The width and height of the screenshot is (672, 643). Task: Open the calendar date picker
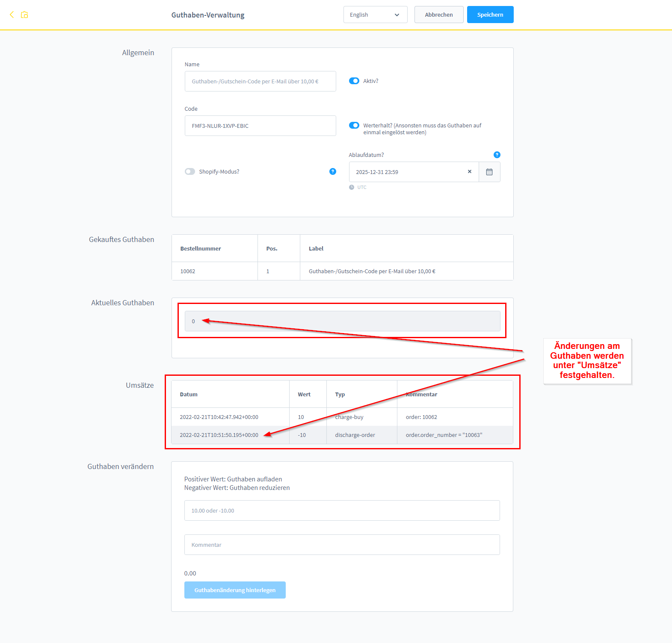489,172
